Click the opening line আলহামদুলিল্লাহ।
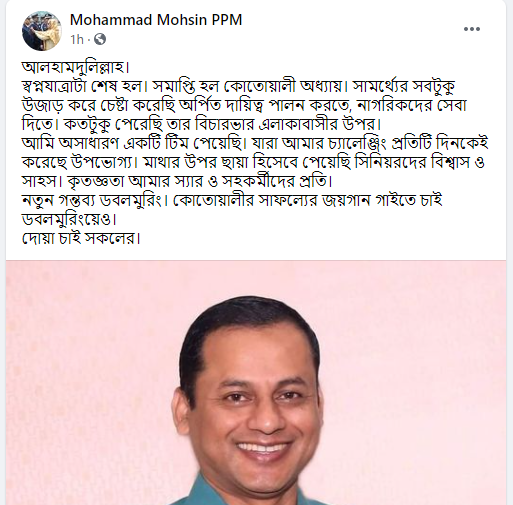The height and width of the screenshot is (505, 513). 76,67
